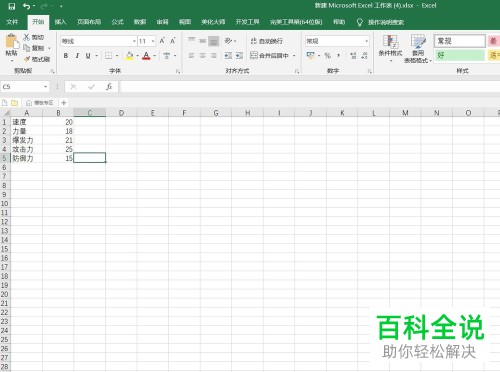Apply accounting number format icon

pos(310,55)
